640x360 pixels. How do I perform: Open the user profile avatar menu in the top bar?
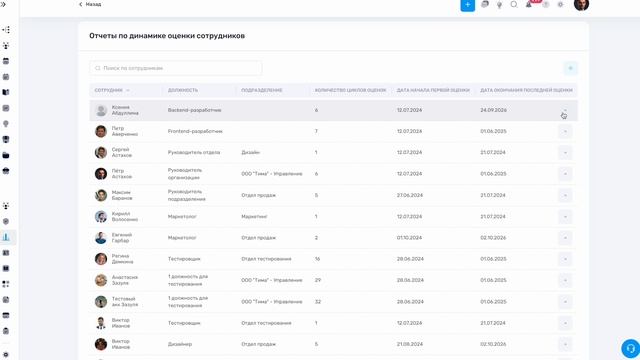click(x=581, y=4)
